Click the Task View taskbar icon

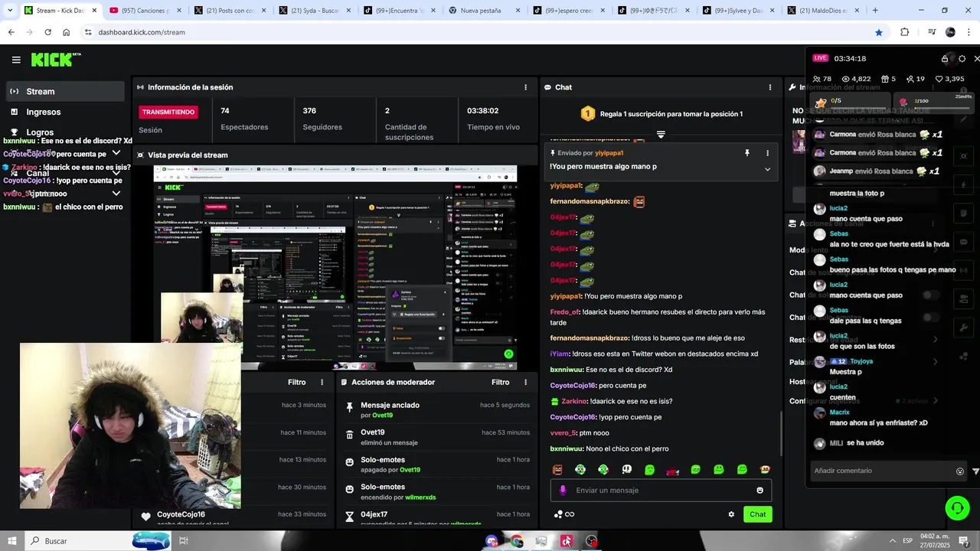coord(184,541)
